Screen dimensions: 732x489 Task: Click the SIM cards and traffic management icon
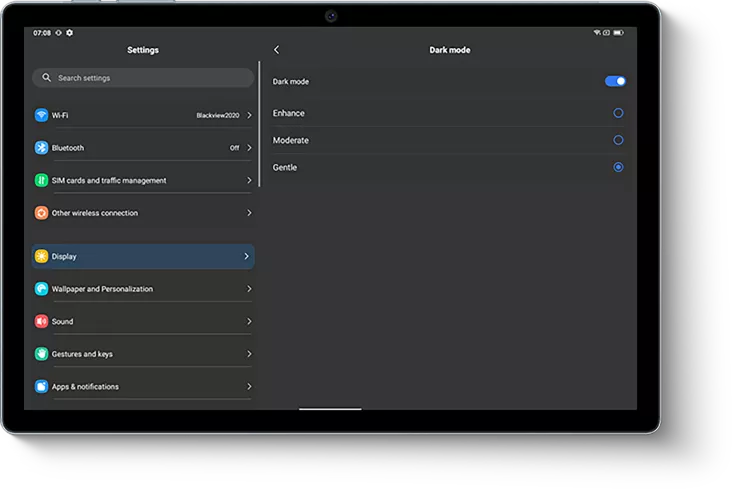pyautogui.click(x=41, y=181)
